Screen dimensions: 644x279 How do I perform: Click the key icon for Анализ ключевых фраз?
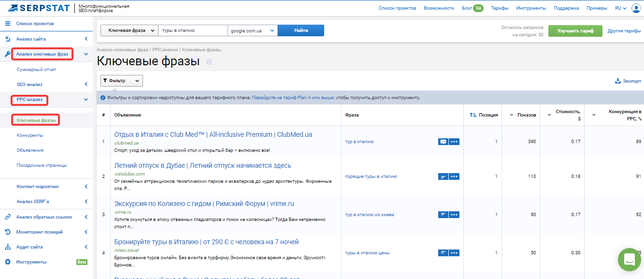[7, 54]
